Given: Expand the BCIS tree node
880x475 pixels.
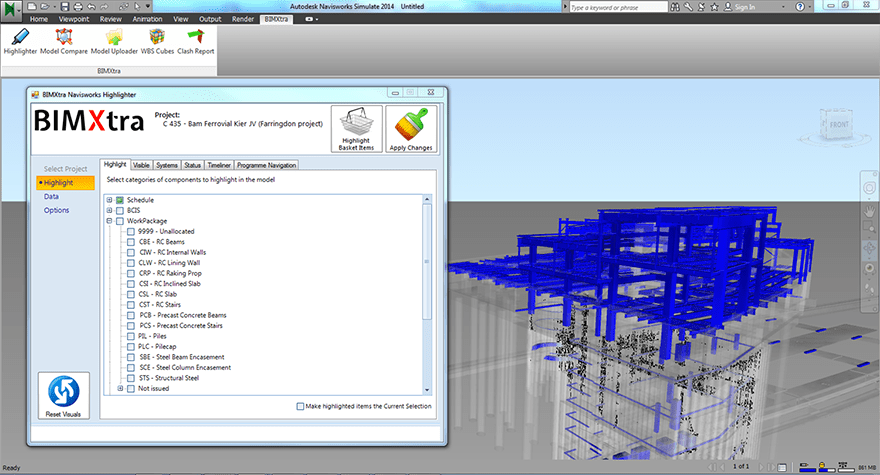Looking at the screenshot, I should pyautogui.click(x=109, y=211).
